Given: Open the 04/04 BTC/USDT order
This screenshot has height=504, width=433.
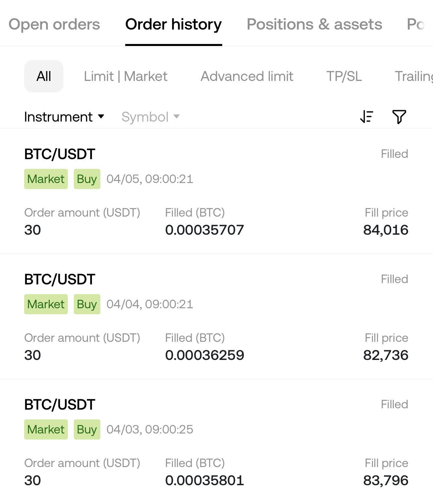Looking at the screenshot, I should pos(216,316).
